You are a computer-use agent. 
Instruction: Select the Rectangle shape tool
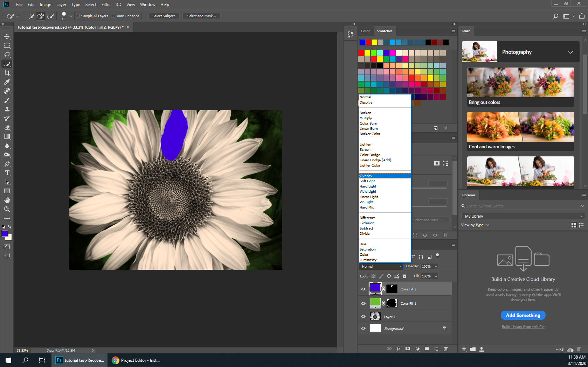7,191
